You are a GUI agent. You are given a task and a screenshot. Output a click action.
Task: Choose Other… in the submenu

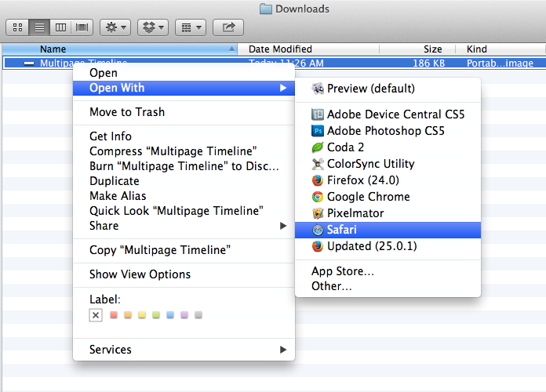click(388, 286)
